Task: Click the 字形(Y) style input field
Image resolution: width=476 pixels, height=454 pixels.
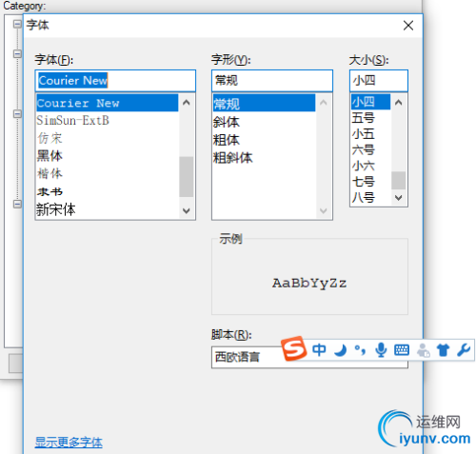Action: pos(272,81)
